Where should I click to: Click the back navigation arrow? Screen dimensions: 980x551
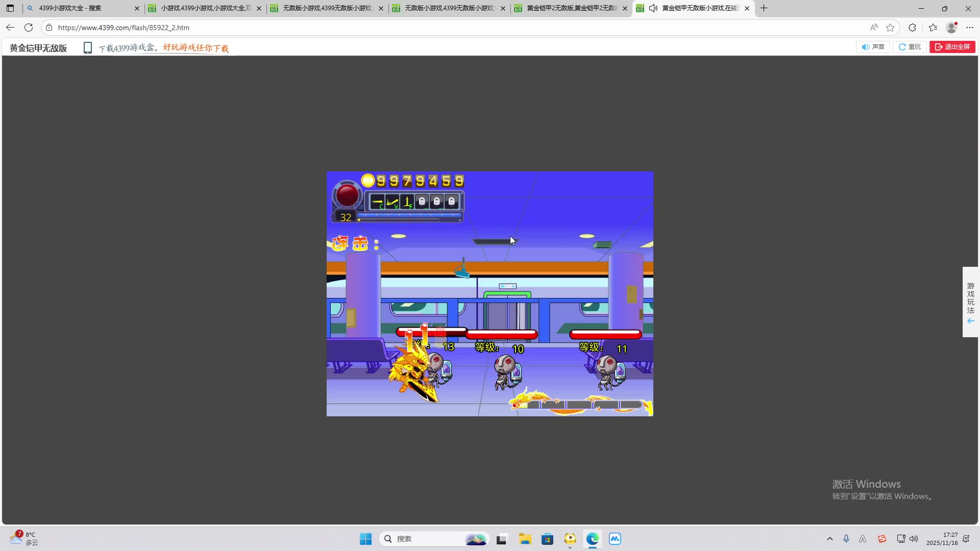[10, 28]
